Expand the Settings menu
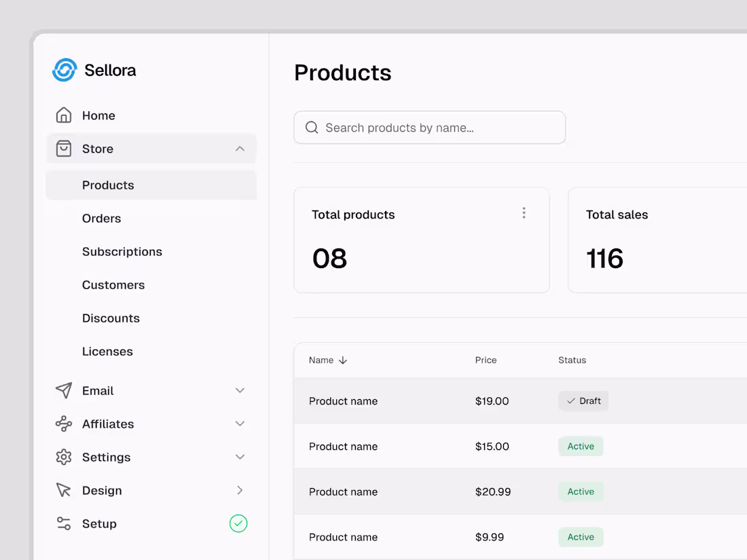Image resolution: width=747 pixels, height=560 pixels. click(240, 457)
